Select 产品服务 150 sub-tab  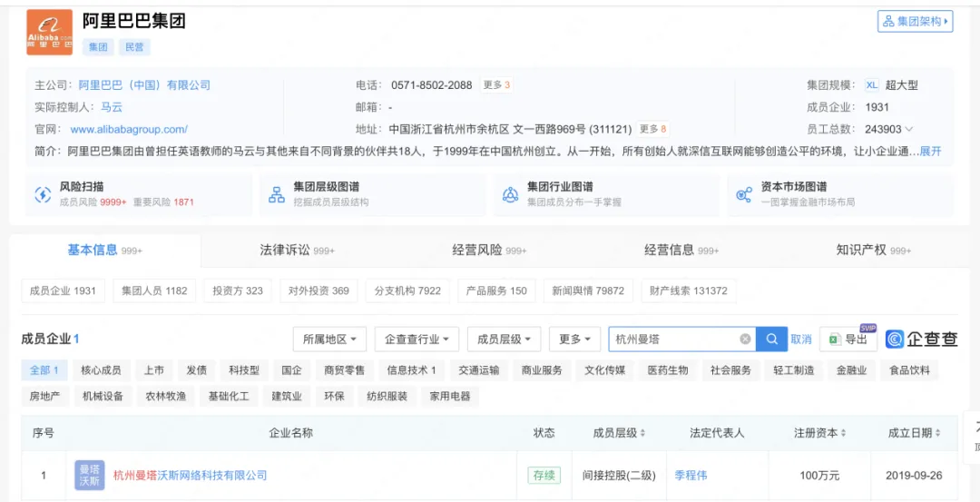click(497, 290)
